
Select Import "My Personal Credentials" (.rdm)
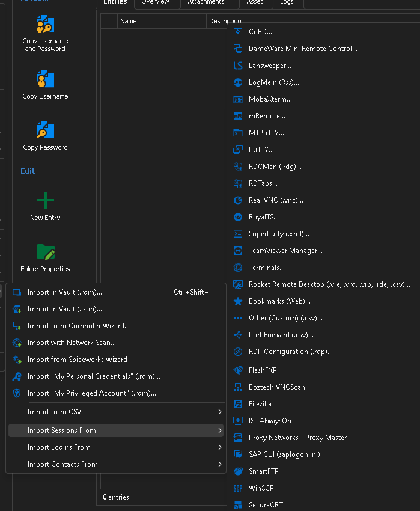pyautogui.click(x=116, y=376)
